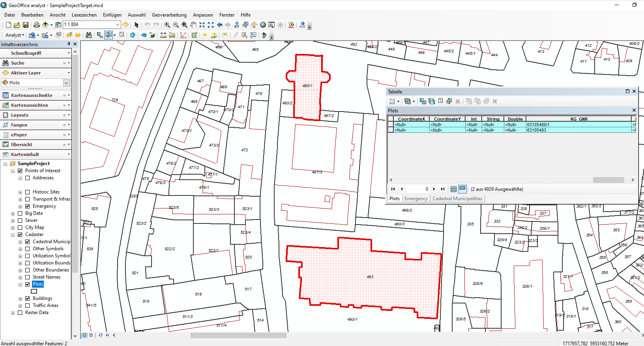644x346 pixels.
Task: Enable the Historic Sites layer
Action: pyautogui.click(x=28, y=192)
